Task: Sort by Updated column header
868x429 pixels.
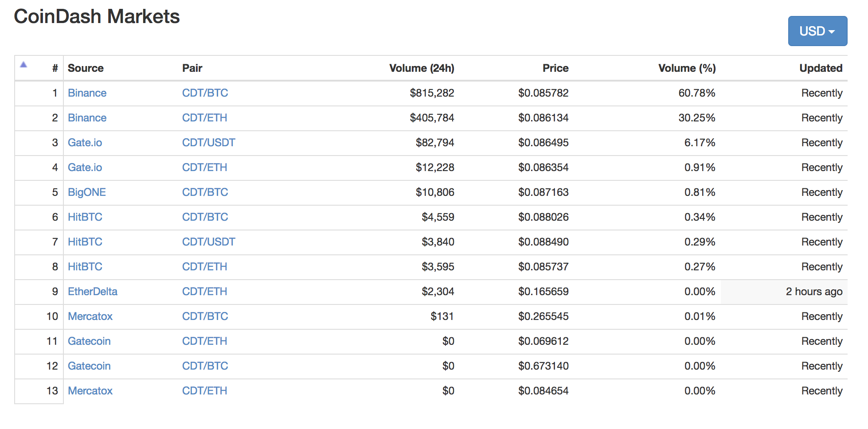Action: [821, 68]
